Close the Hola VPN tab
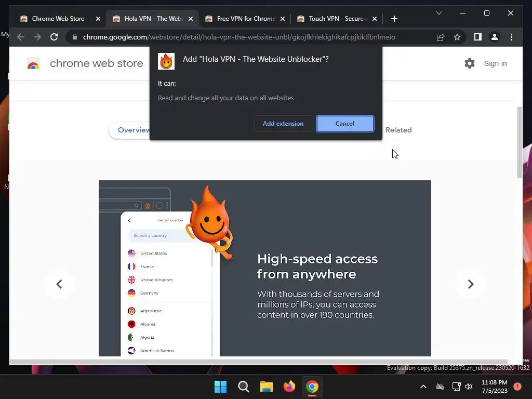The height and width of the screenshot is (399, 532). click(191, 19)
